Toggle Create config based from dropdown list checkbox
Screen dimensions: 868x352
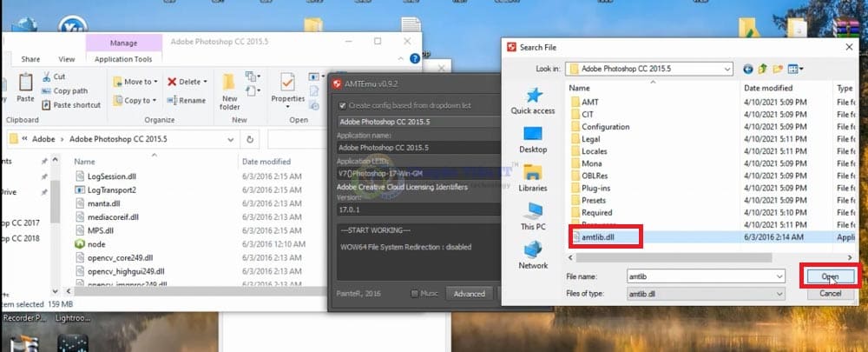click(x=343, y=105)
